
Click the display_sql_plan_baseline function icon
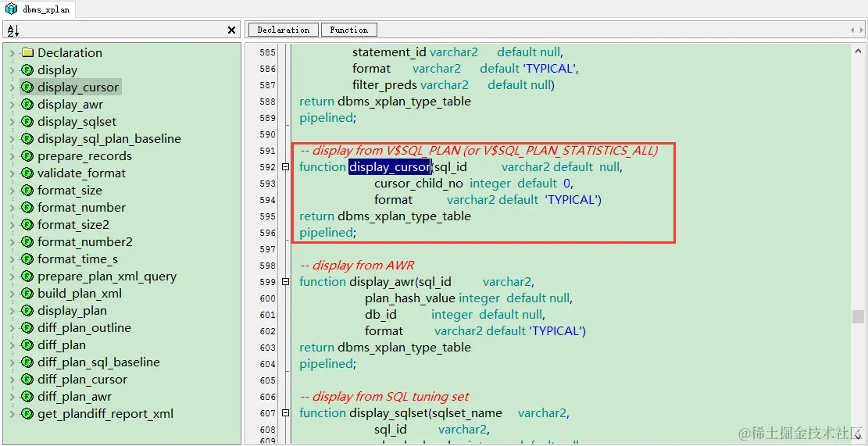(x=27, y=139)
